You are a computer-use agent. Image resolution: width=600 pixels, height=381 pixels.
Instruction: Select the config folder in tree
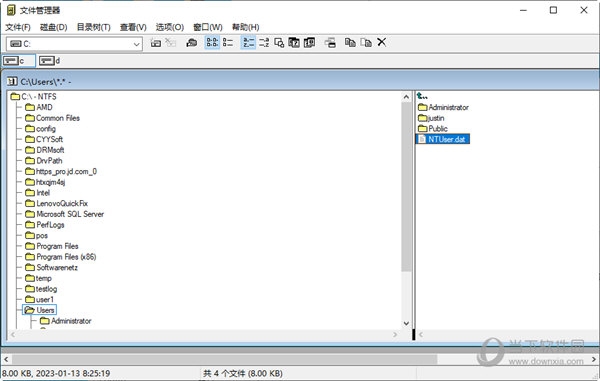pos(41,129)
